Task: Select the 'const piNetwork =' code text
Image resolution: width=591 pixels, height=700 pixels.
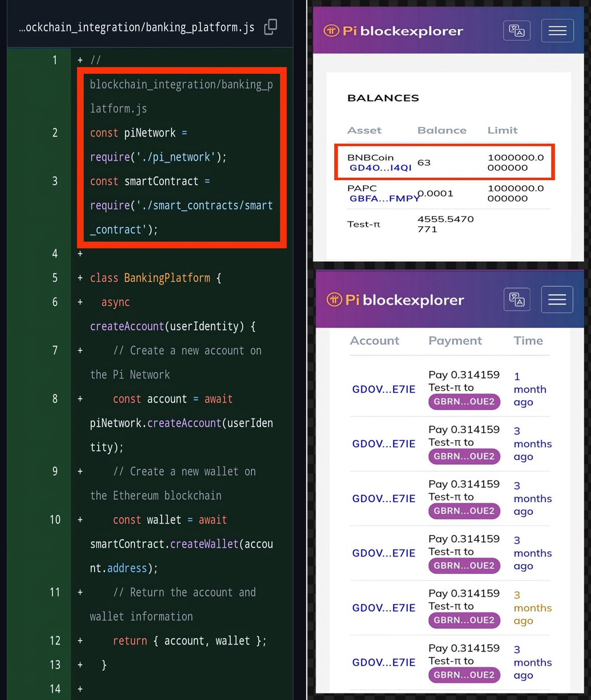Action: click(139, 133)
